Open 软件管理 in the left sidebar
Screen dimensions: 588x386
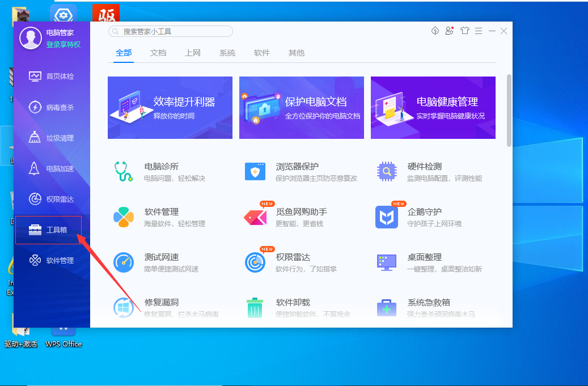tap(52, 261)
